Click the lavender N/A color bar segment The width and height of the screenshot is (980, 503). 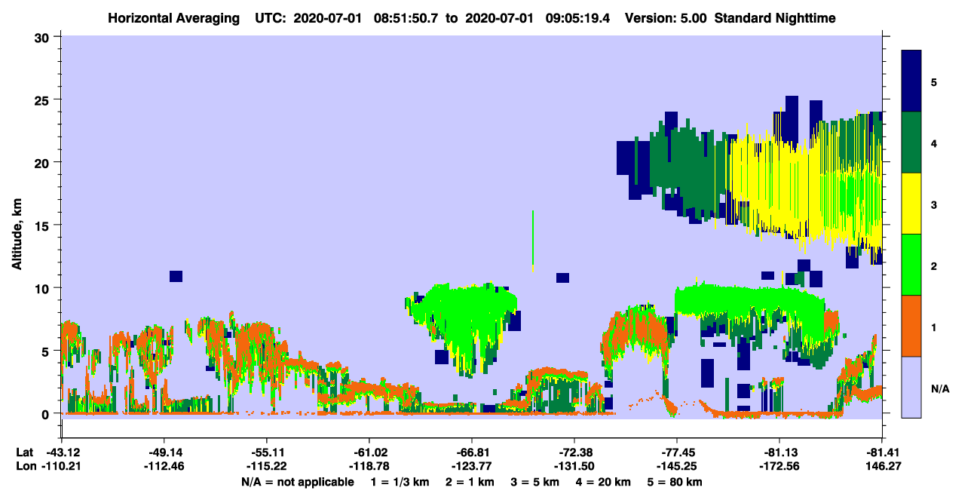(911, 387)
